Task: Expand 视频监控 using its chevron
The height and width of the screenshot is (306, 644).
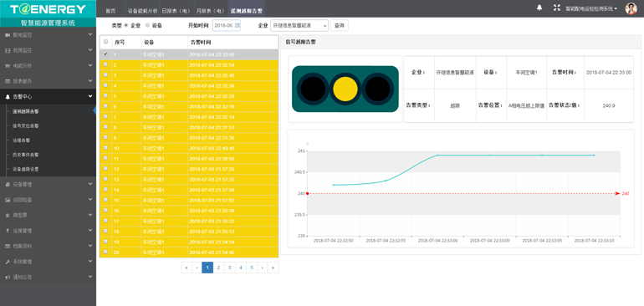Action: click(x=90, y=50)
